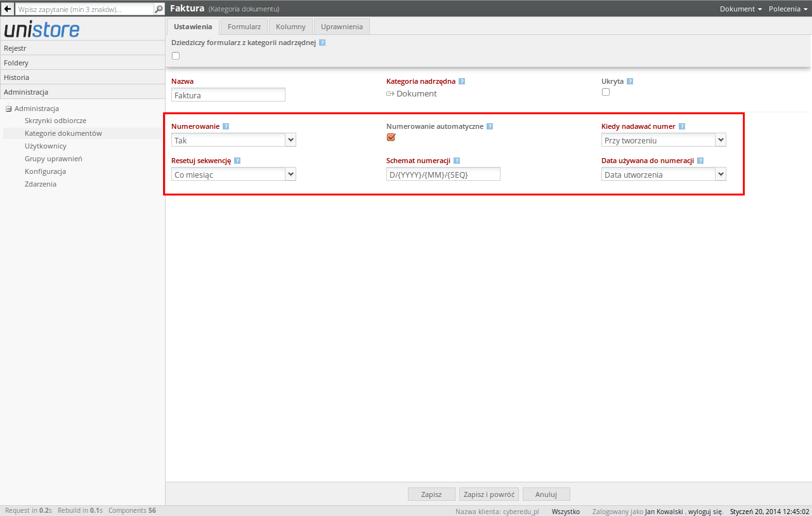Screen dimensions: 812x516
Task: Open help icon beside Ukryta
Action: pos(630,81)
